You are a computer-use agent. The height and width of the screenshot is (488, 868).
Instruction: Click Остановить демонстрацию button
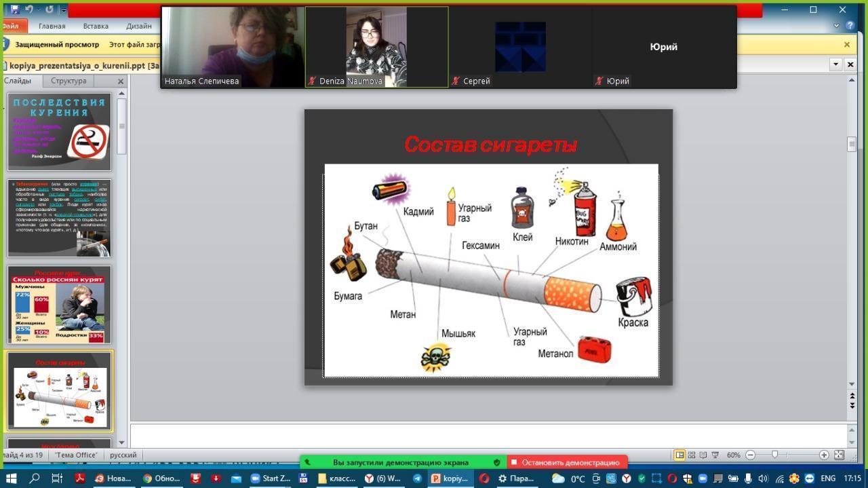pos(568,462)
